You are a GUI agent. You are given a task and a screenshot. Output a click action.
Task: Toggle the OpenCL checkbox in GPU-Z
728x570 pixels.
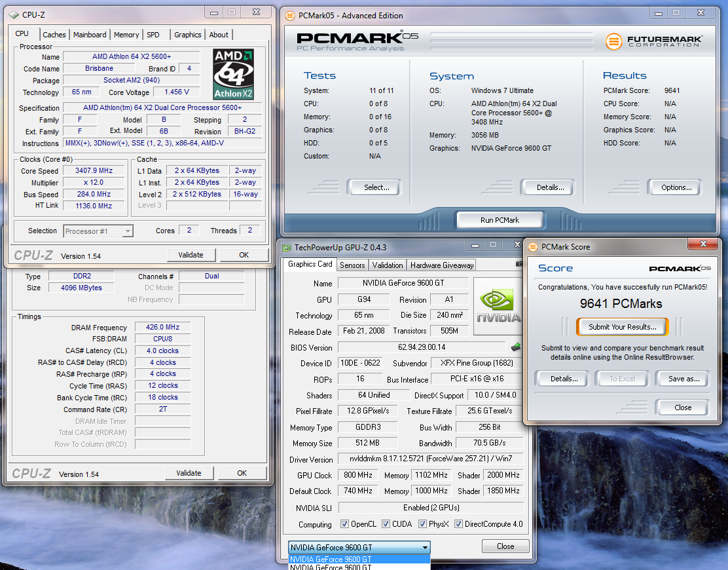pyautogui.click(x=344, y=524)
